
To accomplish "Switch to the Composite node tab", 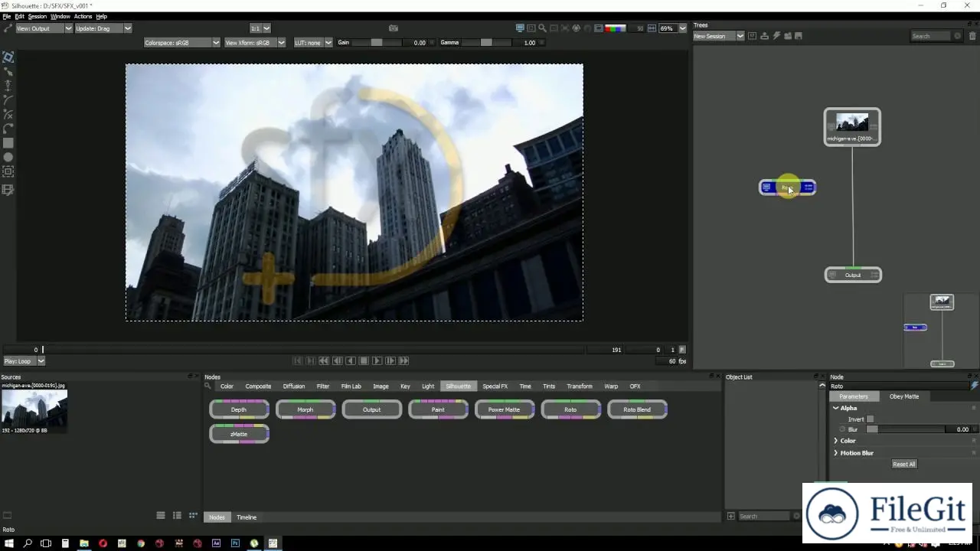I will point(258,386).
